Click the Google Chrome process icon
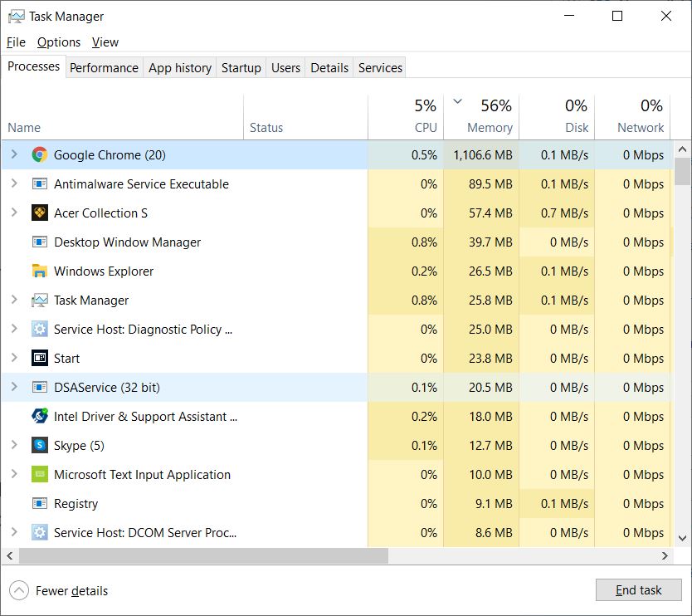692x616 pixels. click(40, 155)
